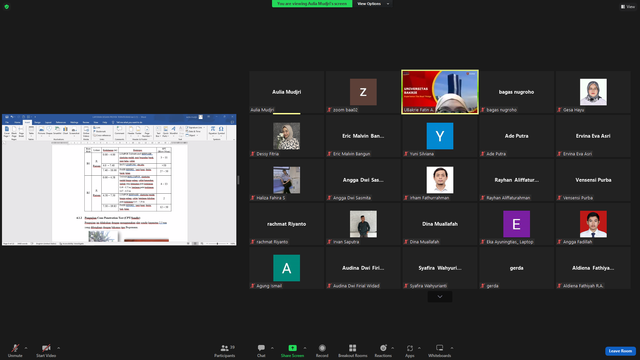Open Whiteboards

[440, 350]
